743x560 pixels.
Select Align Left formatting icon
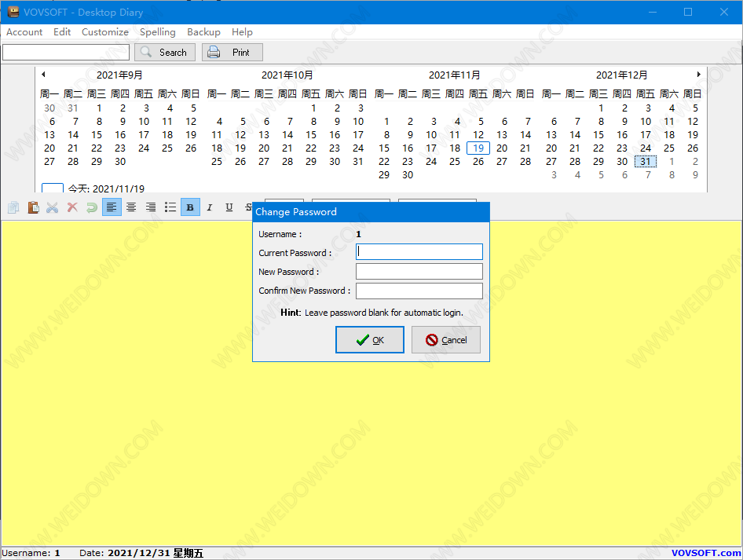click(x=112, y=207)
